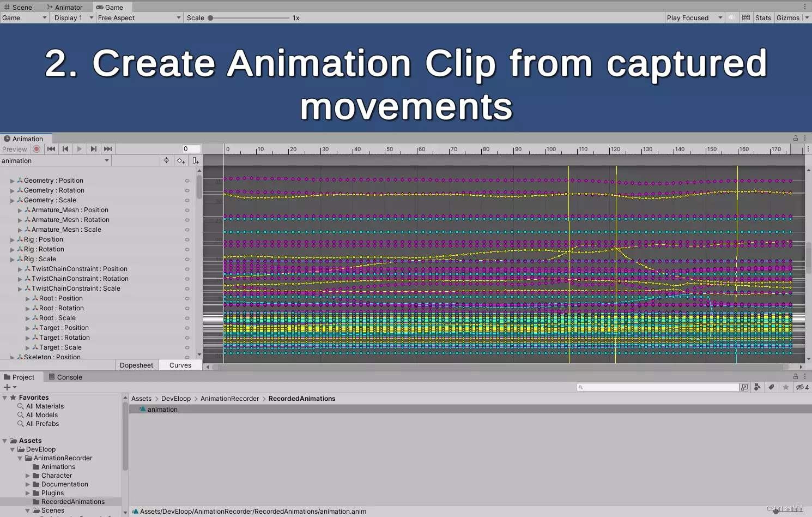Viewport: 812px width, 517px height.
Task: Open Gizmos dropdown arrow
Action: point(807,17)
